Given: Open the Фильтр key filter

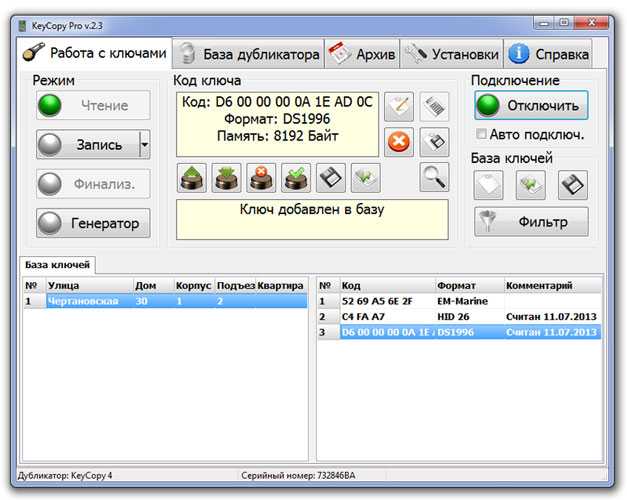Looking at the screenshot, I should pyautogui.click(x=531, y=221).
